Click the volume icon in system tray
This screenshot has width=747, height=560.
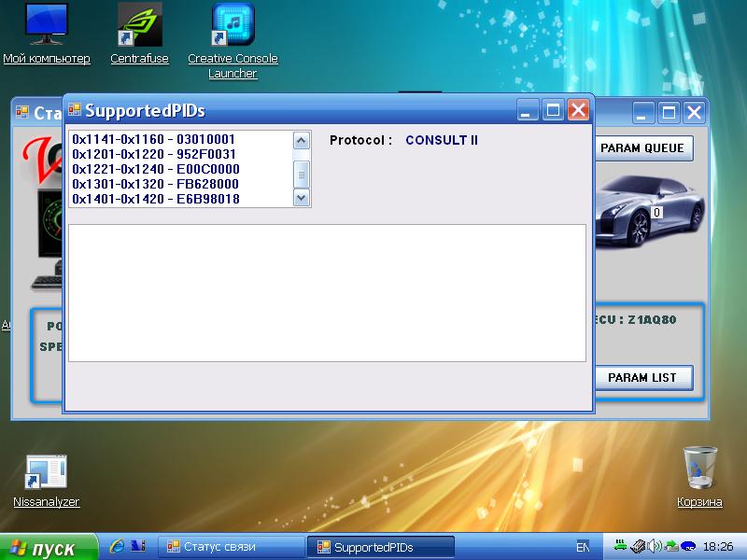pyautogui.click(x=655, y=547)
